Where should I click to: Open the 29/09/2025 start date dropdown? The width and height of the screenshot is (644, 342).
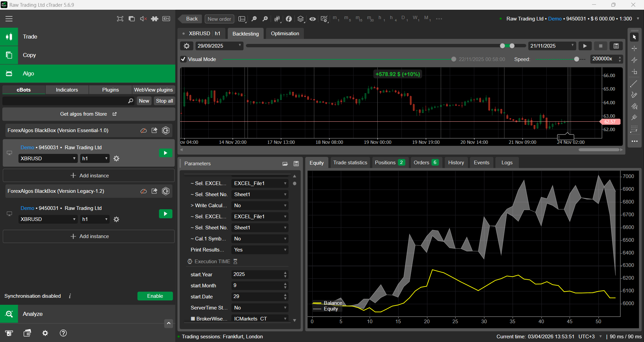tap(219, 46)
